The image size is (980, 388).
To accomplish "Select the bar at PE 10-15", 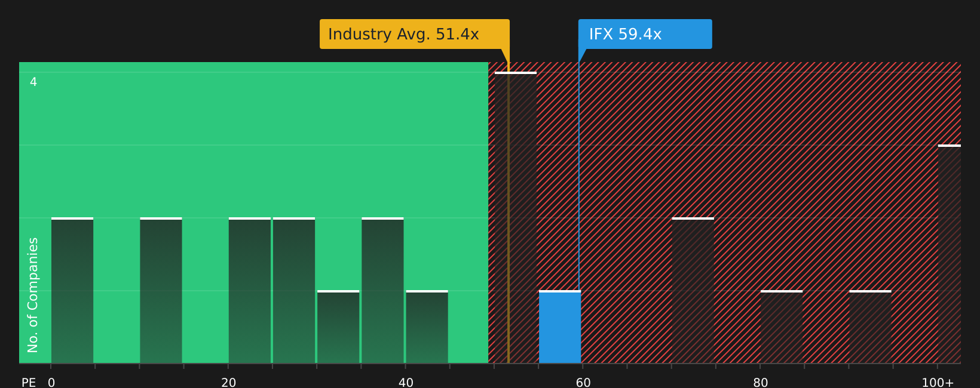I will coord(161,291).
